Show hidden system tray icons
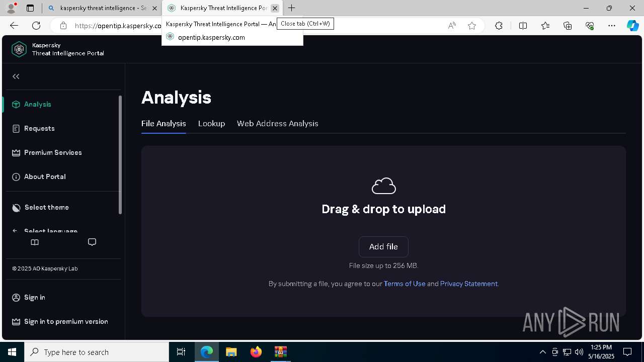 542,352
